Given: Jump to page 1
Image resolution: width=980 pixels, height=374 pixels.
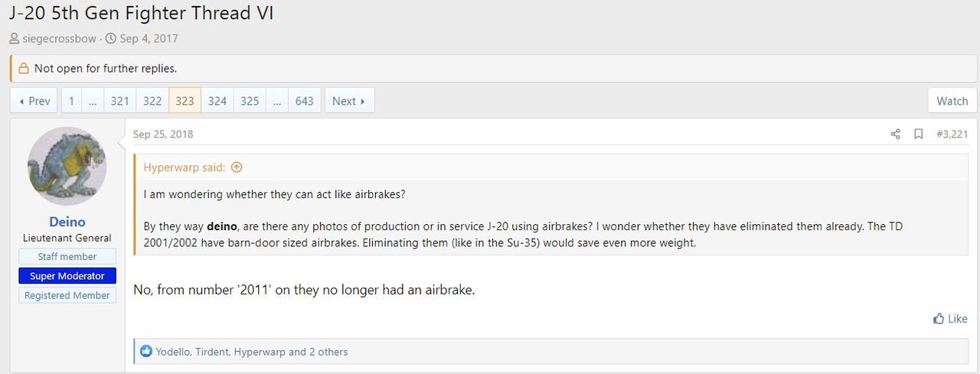Looking at the screenshot, I should (x=71, y=101).
